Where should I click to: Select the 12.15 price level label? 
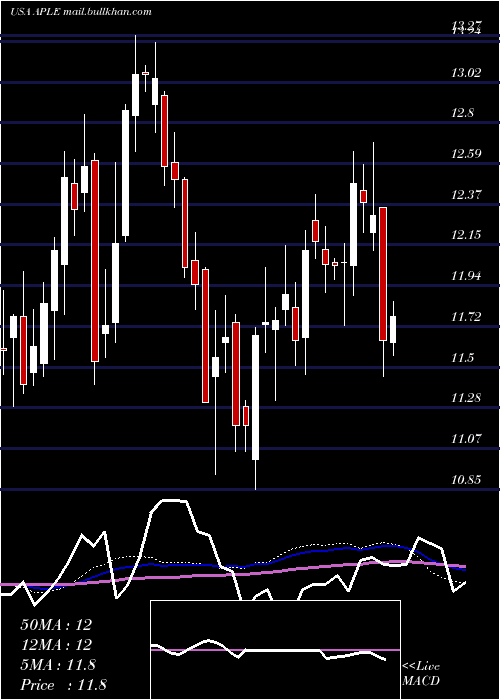466,235
